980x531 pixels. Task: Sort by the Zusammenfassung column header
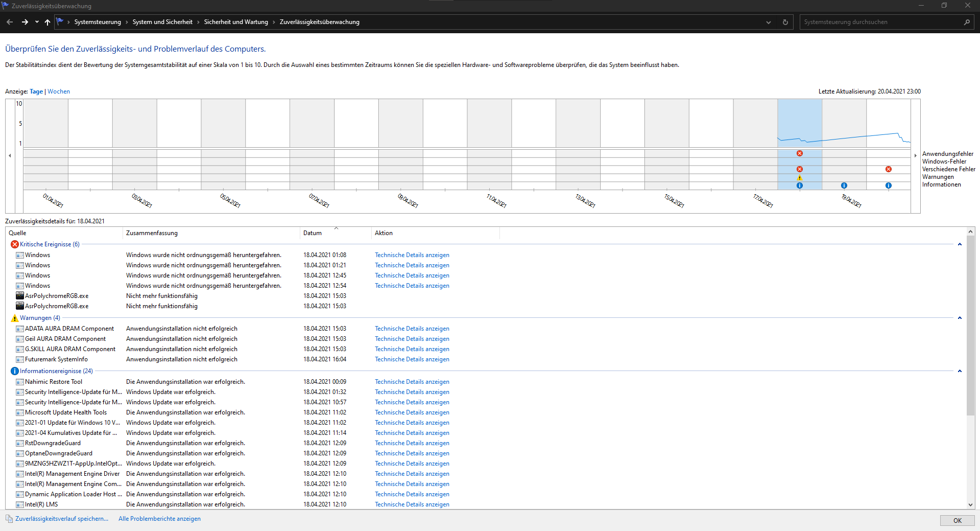(x=211, y=233)
